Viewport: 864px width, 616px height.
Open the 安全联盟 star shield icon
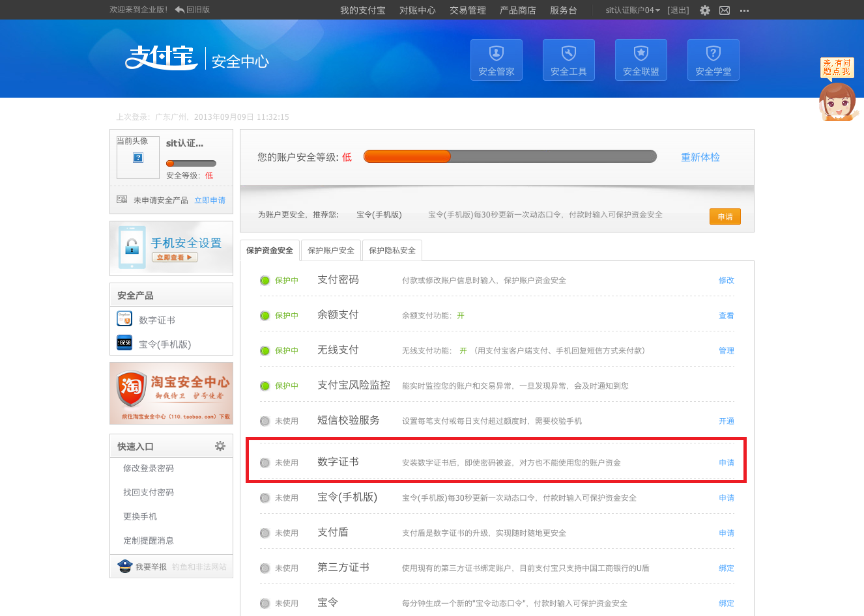pyautogui.click(x=641, y=60)
